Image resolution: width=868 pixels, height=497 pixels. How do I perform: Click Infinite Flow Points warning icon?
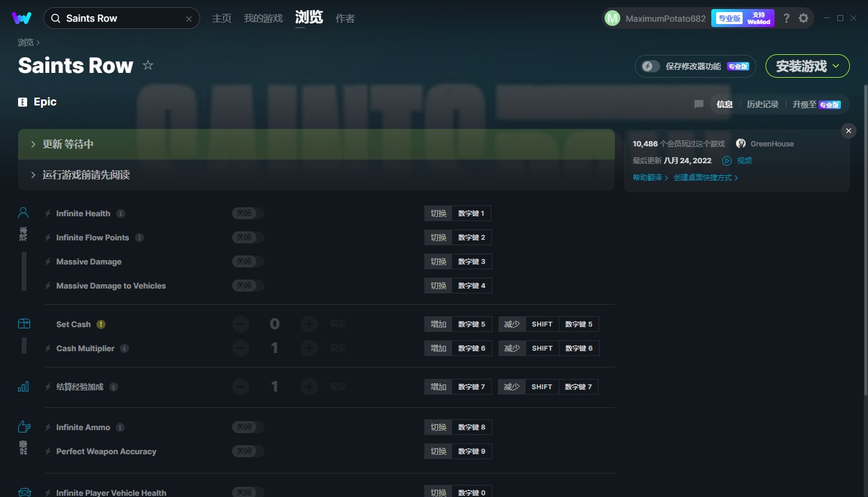click(x=139, y=237)
